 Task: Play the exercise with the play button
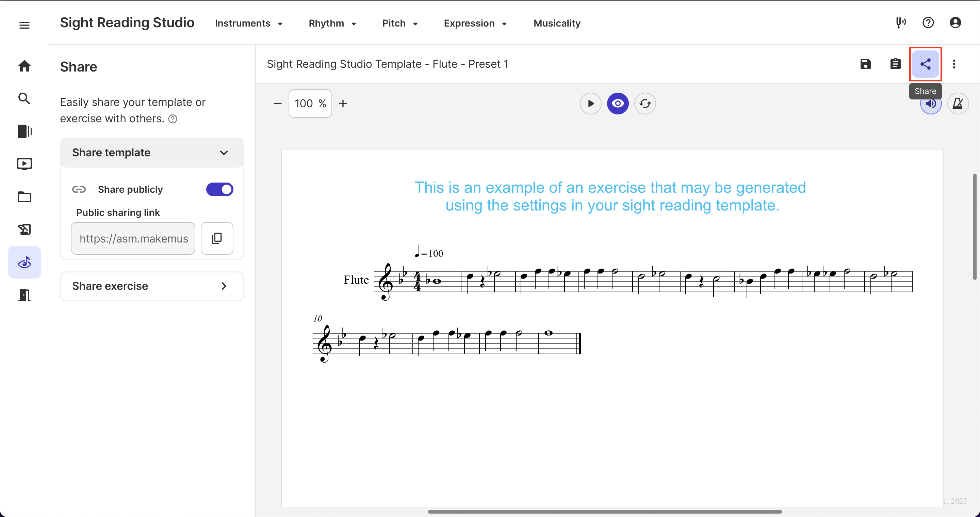pos(590,104)
